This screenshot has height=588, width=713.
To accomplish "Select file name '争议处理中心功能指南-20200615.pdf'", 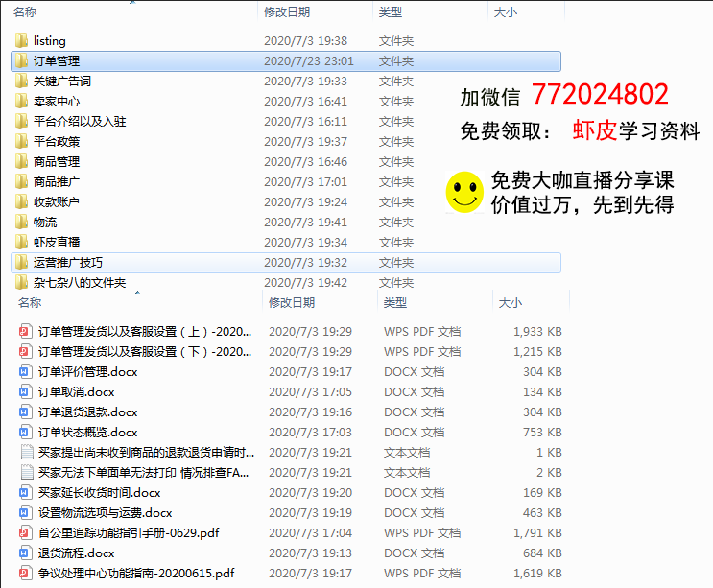I will click(136, 573).
